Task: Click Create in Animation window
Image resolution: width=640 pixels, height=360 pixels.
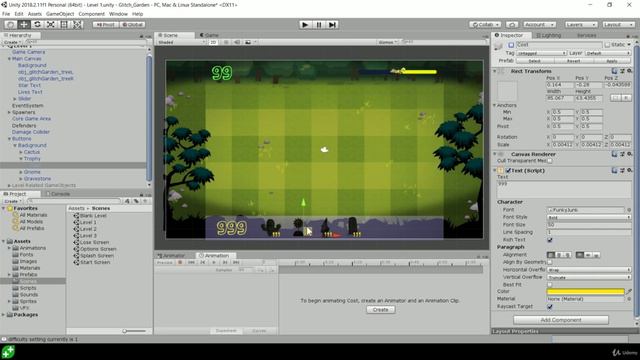Action: 380,310
